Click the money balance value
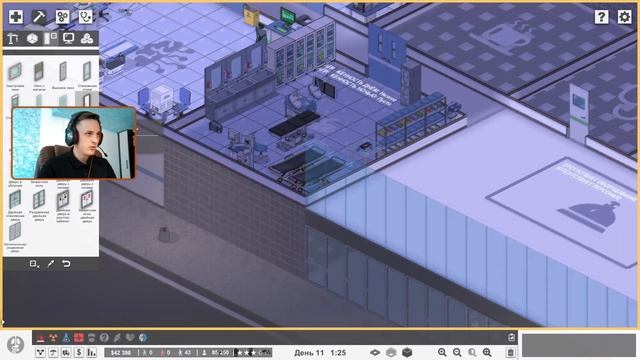 [120, 352]
